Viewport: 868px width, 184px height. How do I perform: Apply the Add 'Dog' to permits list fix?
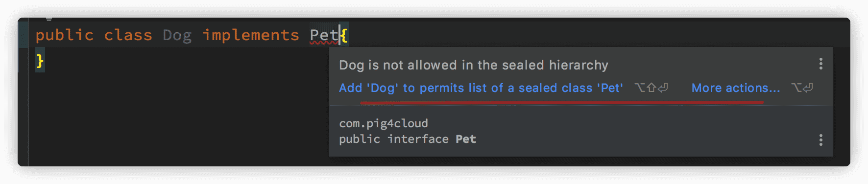(x=481, y=88)
